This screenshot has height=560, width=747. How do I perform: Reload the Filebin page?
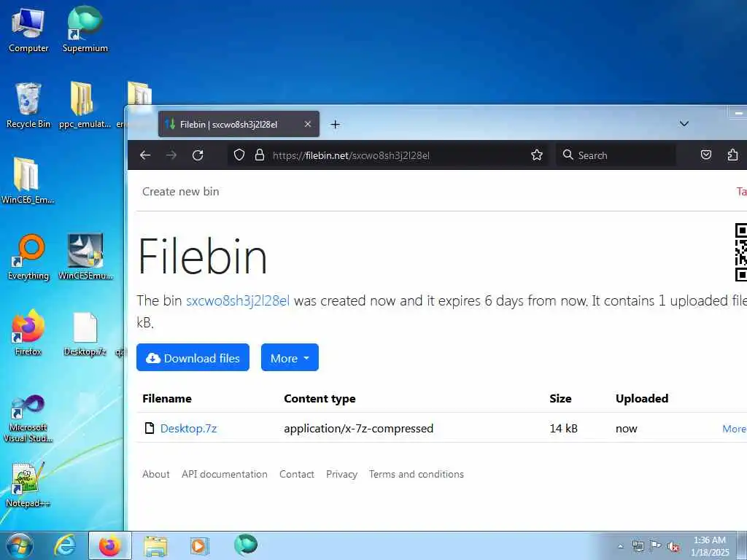[198, 155]
